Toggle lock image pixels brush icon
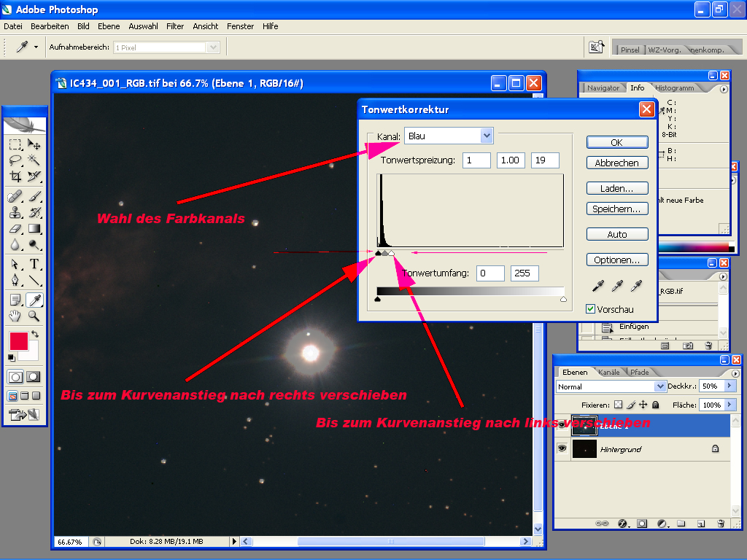747x560 pixels. tap(631, 405)
